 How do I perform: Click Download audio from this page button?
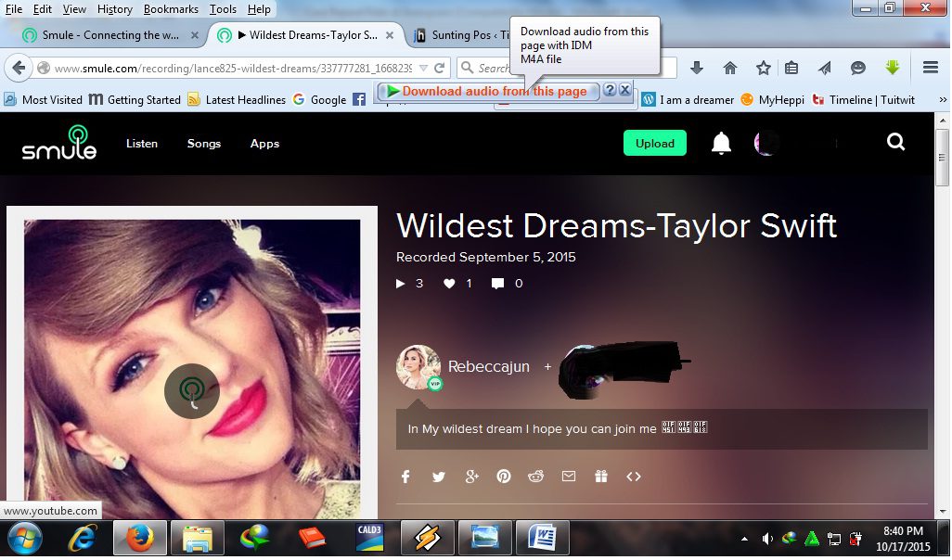pyautogui.click(x=489, y=91)
